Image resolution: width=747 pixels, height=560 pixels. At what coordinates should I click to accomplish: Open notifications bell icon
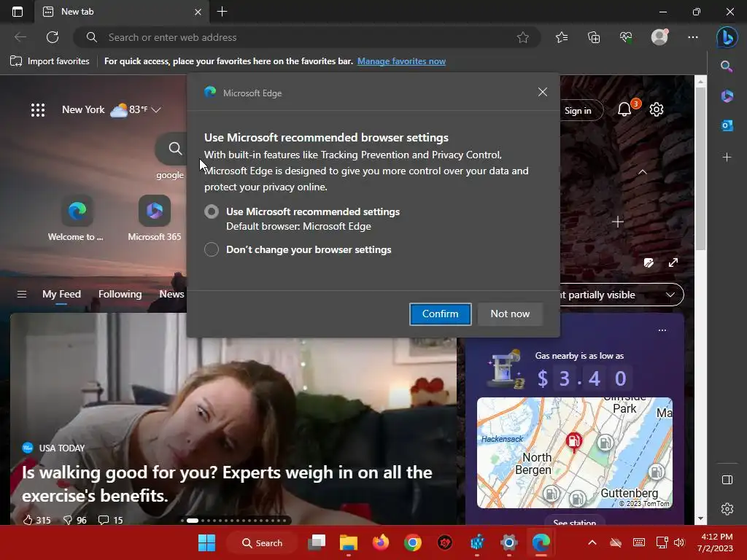624,109
